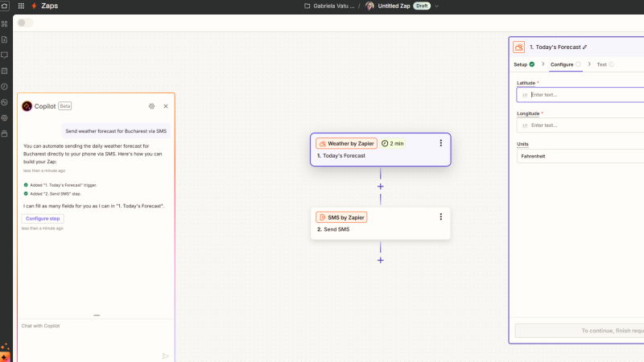Image resolution: width=644 pixels, height=362 pixels.
Task: Open the home icon in top-left corner
Action: coord(5,6)
